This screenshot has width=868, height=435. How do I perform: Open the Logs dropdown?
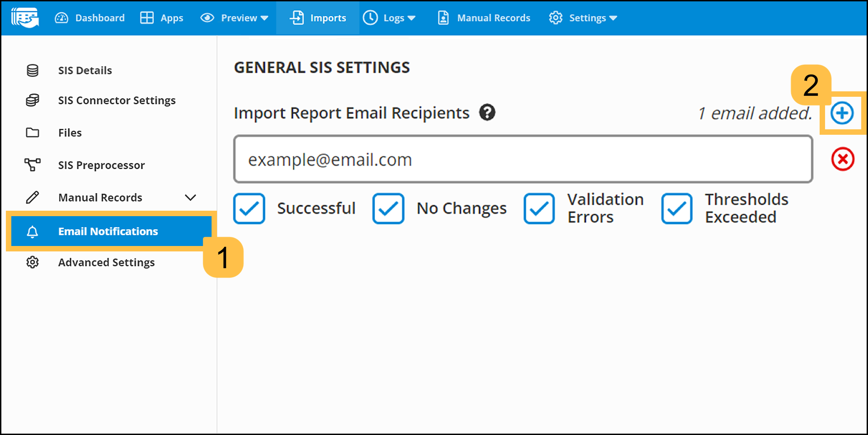pyautogui.click(x=390, y=18)
